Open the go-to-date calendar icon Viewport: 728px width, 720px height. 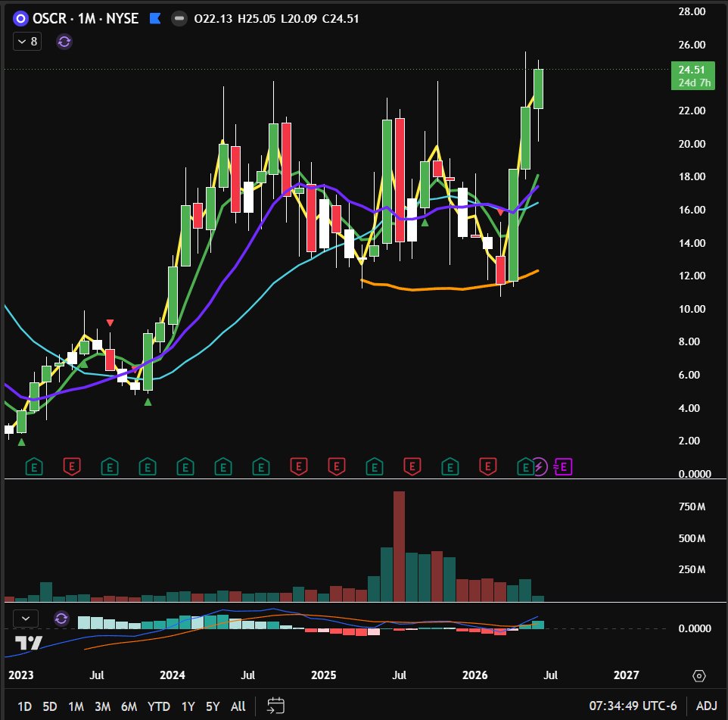[275, 706]
